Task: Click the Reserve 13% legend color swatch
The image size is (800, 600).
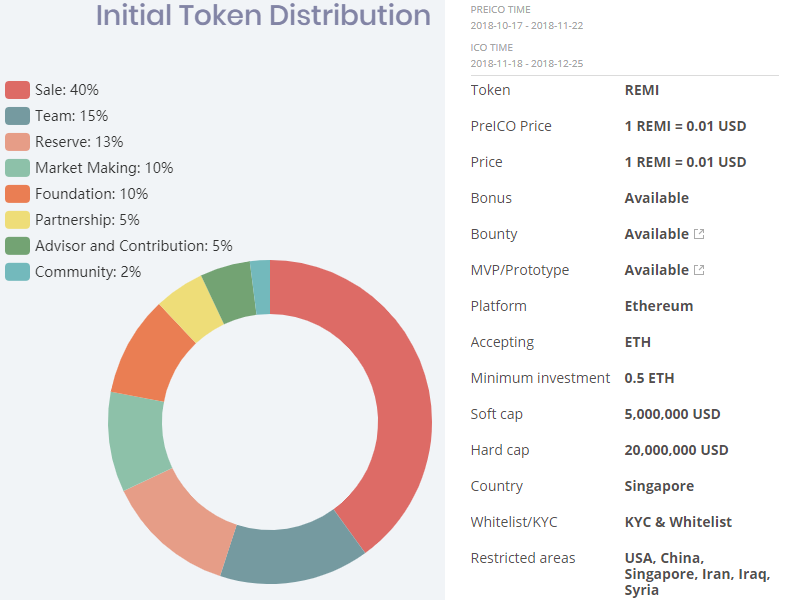Action: coord(17,142)
